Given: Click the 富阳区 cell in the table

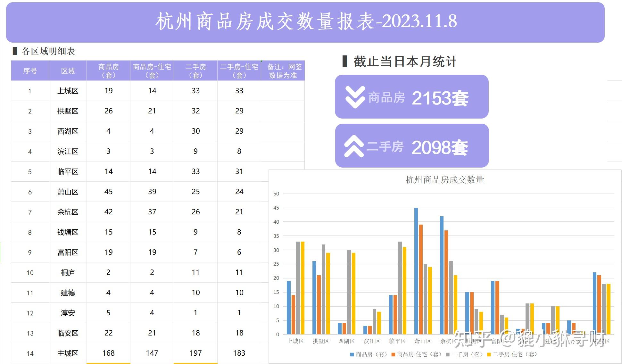Looking at the screenshot, I should [x=68, y=252].
